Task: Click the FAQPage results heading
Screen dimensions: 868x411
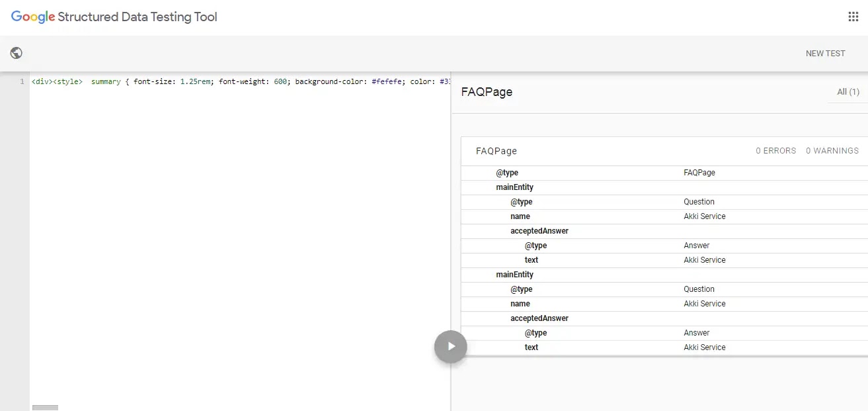Action: (x=487, y=92)
